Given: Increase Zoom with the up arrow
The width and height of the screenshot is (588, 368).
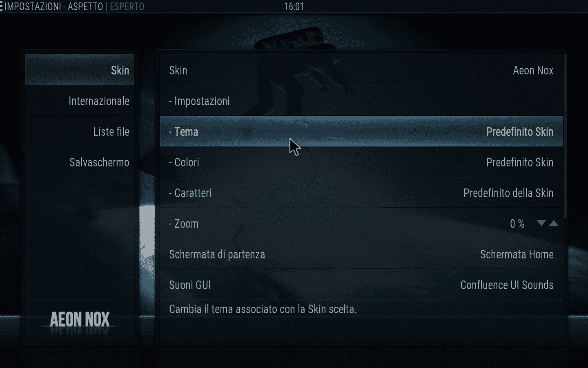Looking at the screenshot, I should point(554,223).
